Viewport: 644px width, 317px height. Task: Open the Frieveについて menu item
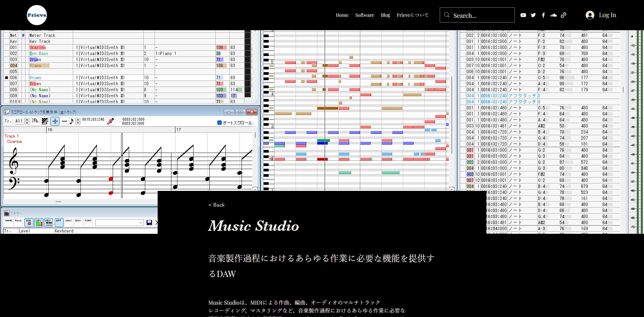click(x=413, y=15)
